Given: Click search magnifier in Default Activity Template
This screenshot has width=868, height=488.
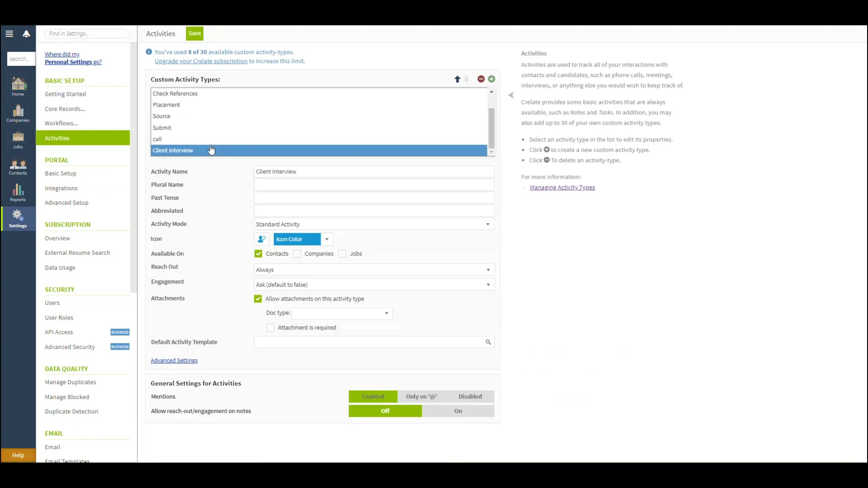Looking at the screenshot, I should tap(488, 342).
